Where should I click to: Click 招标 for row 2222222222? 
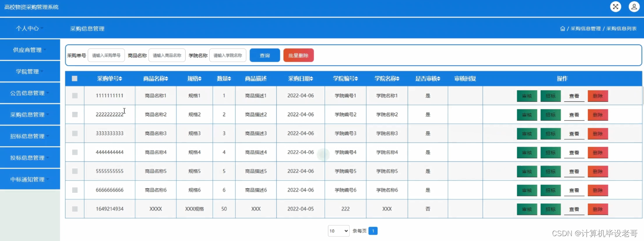pos(551,115)
